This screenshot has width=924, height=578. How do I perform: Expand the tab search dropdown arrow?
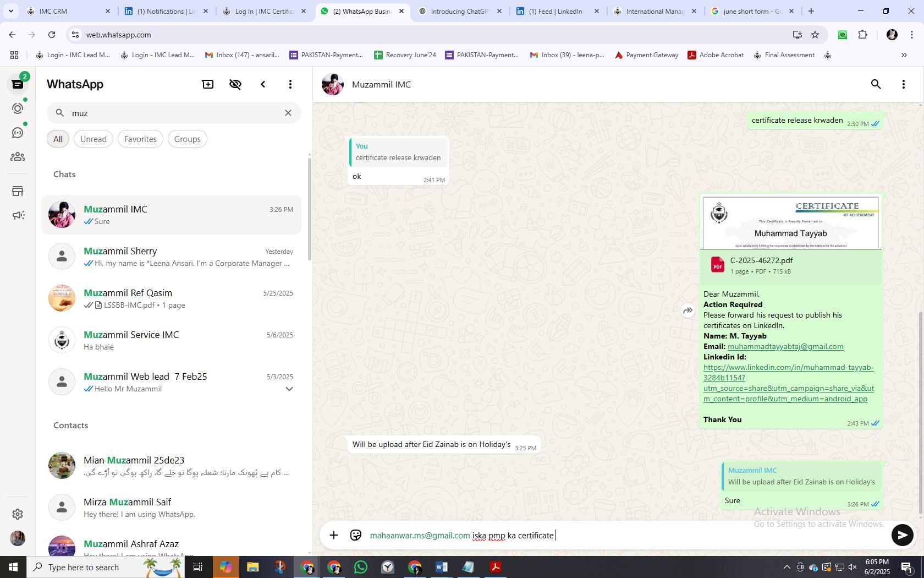pos(10,11)
